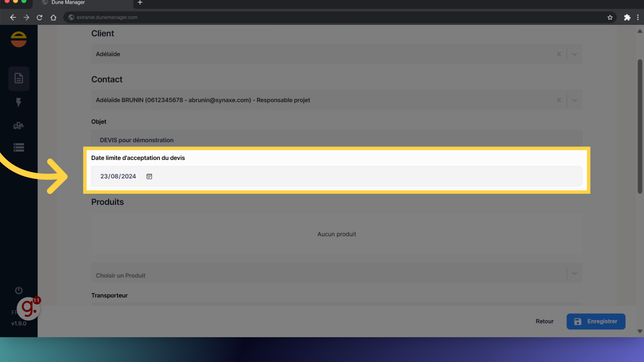This screenshot has height=362, width=644.
Task: Expand the Contact dropdown chevron
Action: pyautogui.click(x=575, y=100)
